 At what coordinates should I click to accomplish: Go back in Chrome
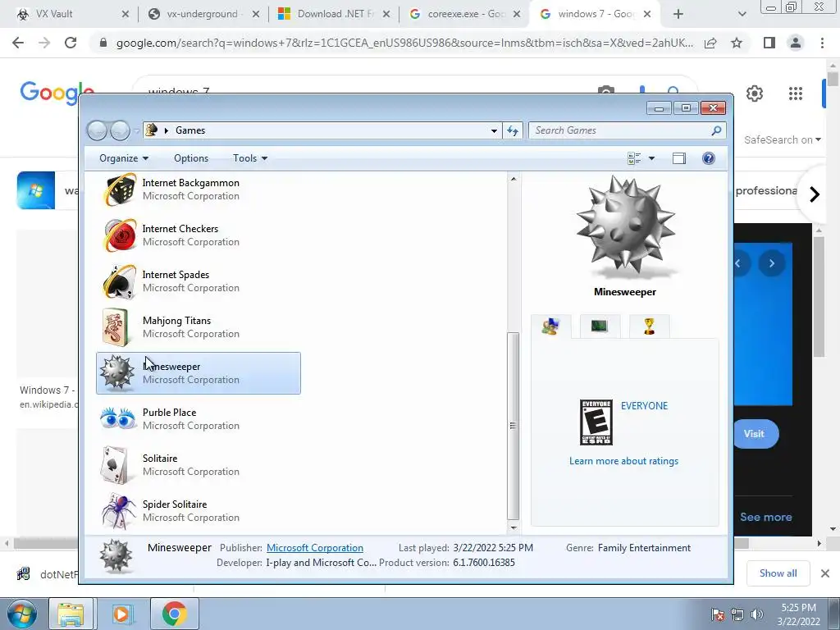(x=18, y=43)
